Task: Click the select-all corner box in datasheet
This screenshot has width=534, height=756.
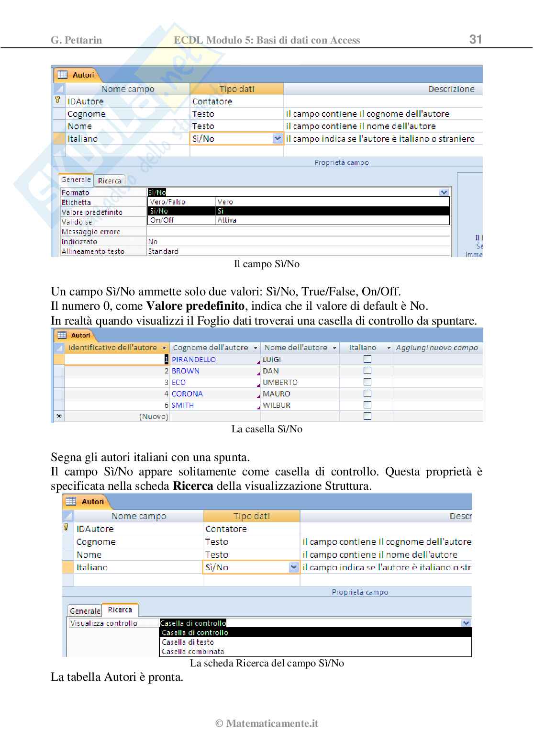Action: point(59,348)
